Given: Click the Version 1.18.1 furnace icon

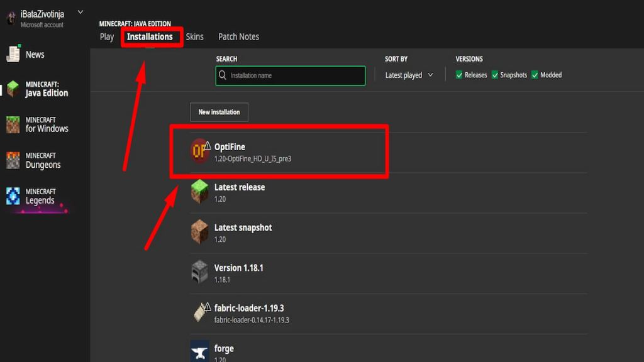Looking at the screenshot, I should pos(199,271).
